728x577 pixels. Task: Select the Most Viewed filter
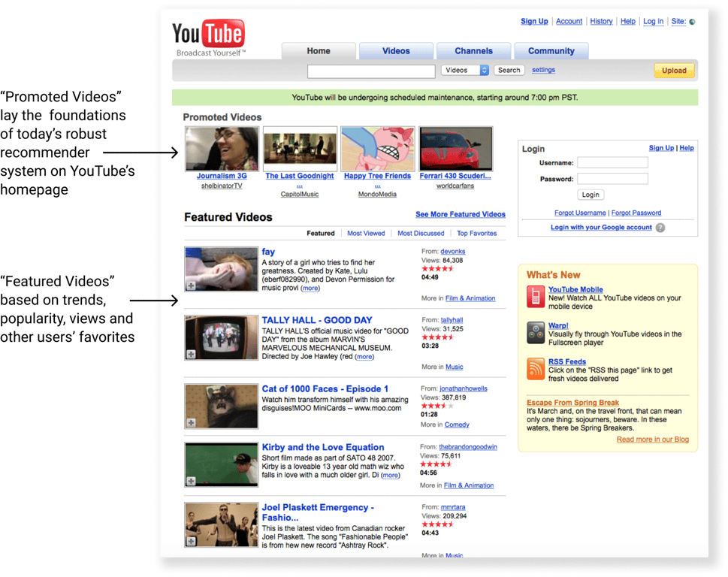tap(366, 234)
